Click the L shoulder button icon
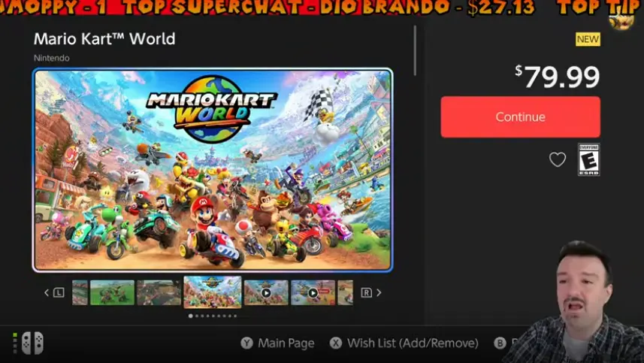 59,293
